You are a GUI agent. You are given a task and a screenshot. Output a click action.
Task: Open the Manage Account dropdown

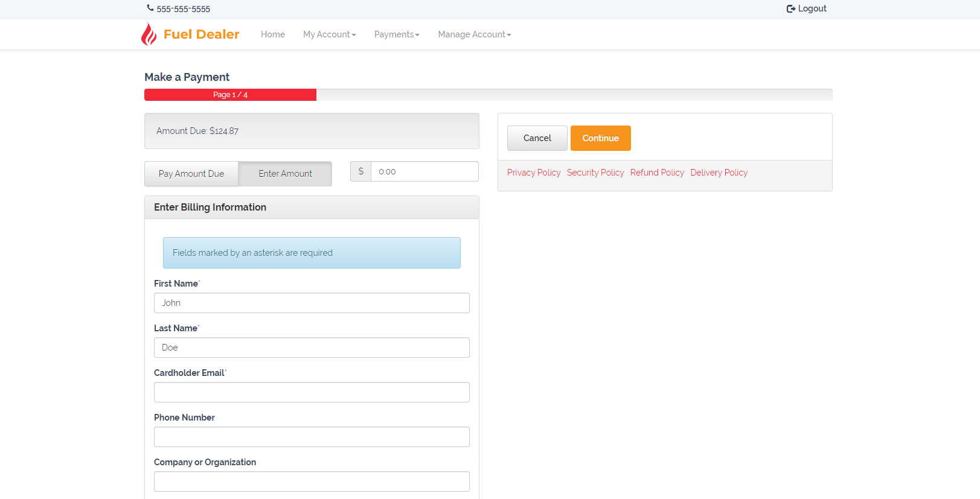point(475,34)
